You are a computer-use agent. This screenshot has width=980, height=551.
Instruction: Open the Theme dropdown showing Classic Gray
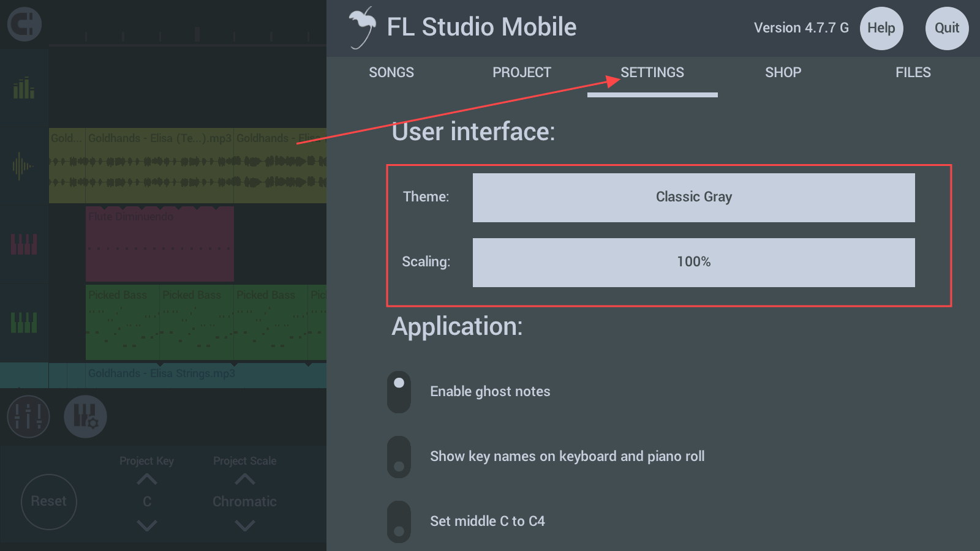[693, 198]
